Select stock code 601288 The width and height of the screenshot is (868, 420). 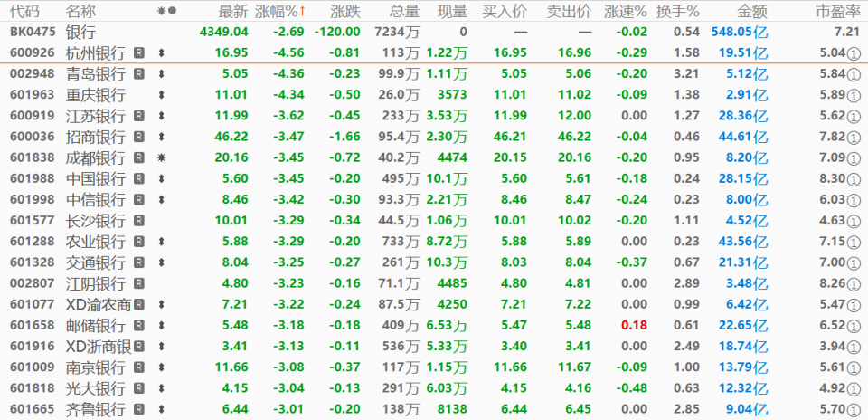pyautogui.click(x=33, y=242)
